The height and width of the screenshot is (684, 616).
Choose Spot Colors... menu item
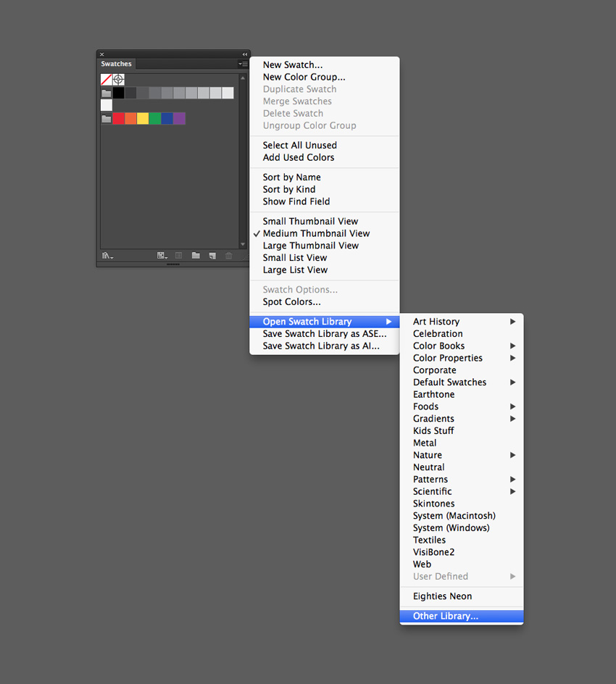[324, 302]
